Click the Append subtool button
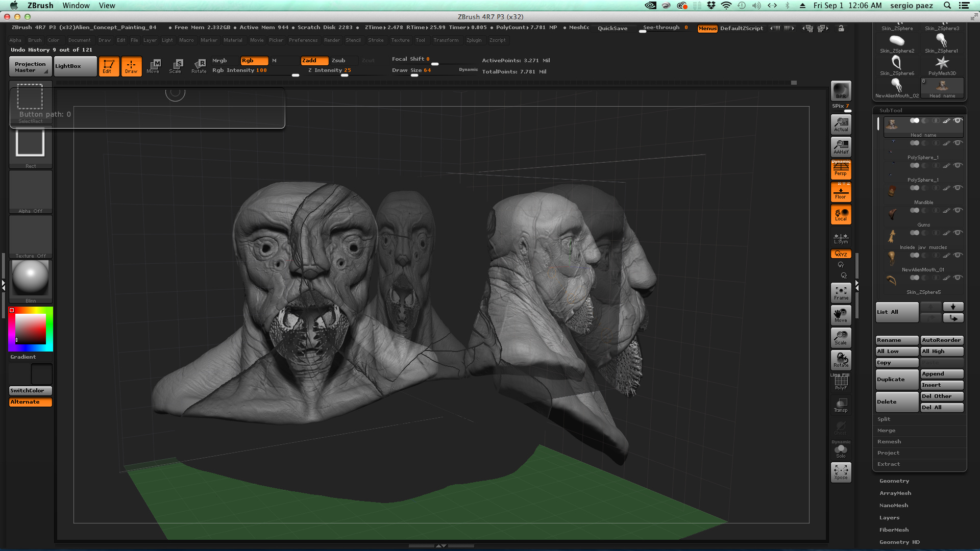The width and height of the screenshot is (980, 551). 942,374
